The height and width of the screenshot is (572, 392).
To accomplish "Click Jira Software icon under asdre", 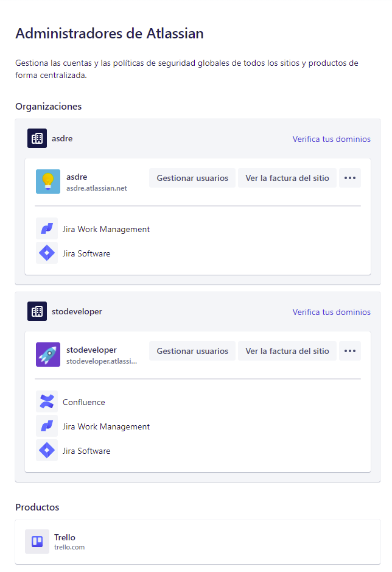I will (47, 253).
